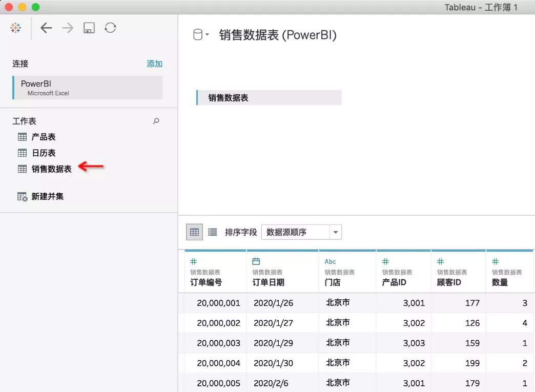The width and height of the screenshot is (535, 392).
Task: Select the PowerBI Microsoft Excel connection
Action: pyautogui.click(x=88, y=88)
